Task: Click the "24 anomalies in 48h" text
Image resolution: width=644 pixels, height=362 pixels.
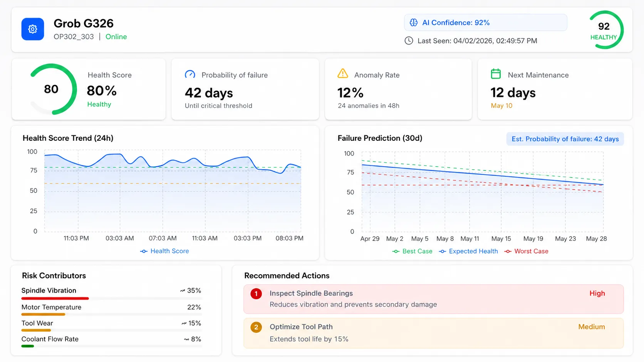Action: click(369, 106)
